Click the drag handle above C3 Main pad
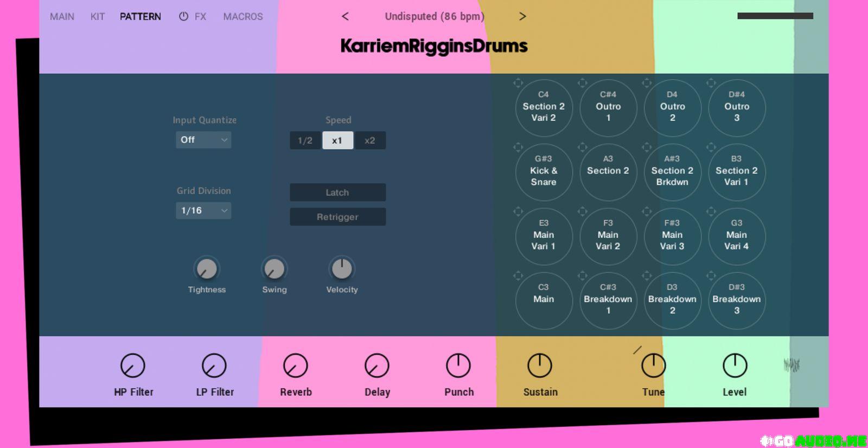868x448 pixels. pos(518,276)
